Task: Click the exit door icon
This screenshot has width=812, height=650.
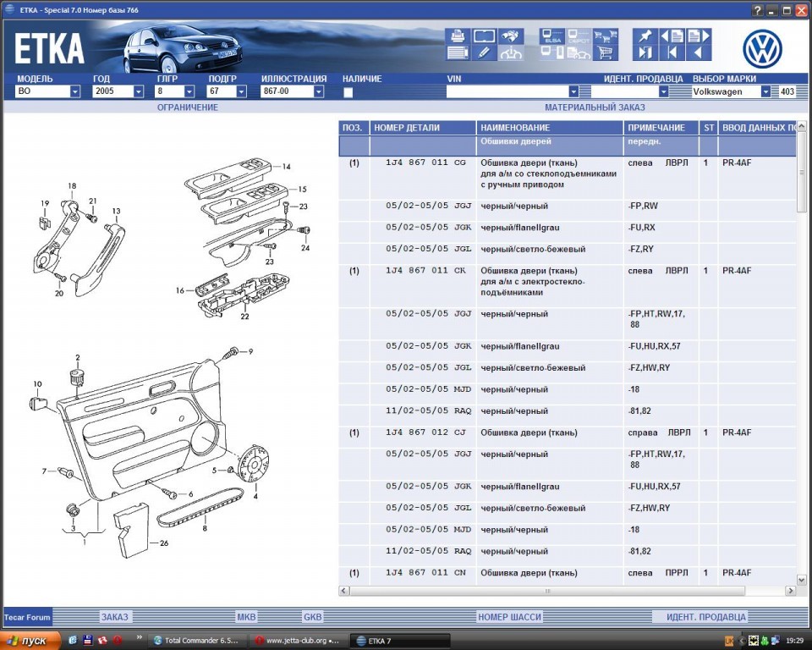Action: click(x=645, y=53)
